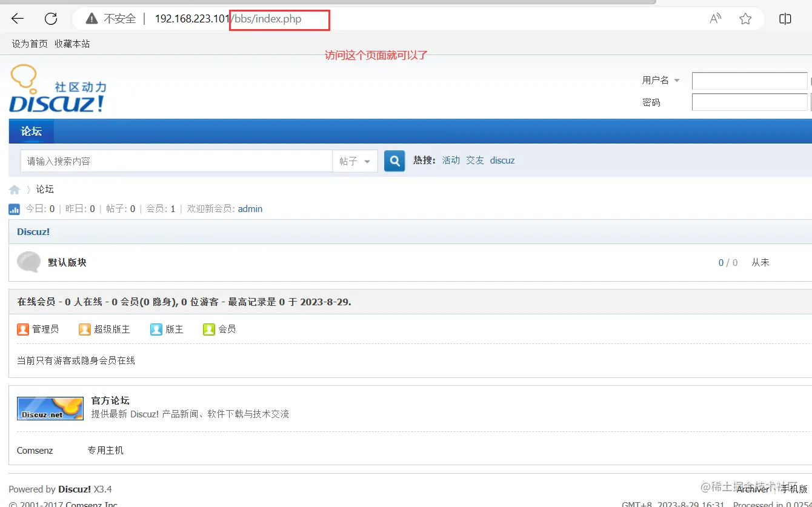Open the split screen icon
812x507 pixels.
[785, 19]
